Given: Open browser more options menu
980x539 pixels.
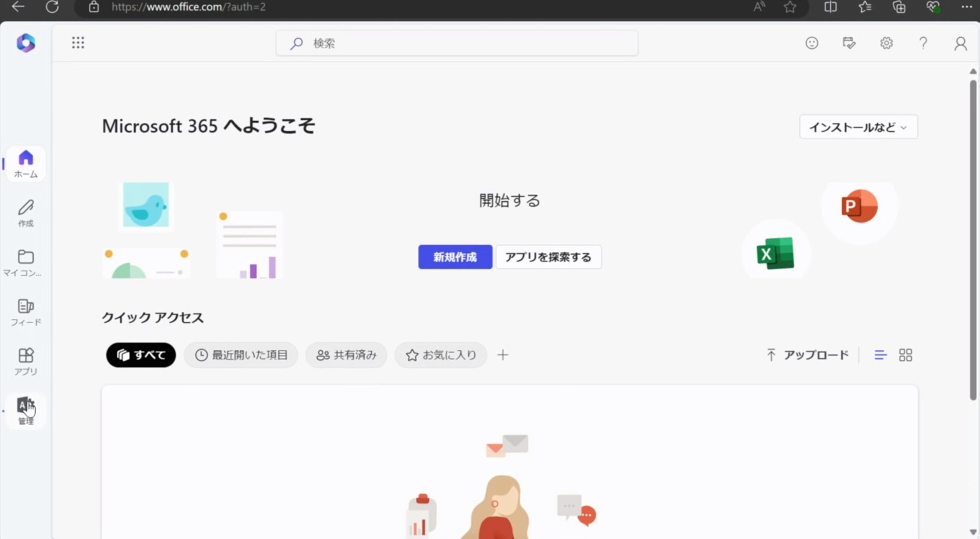Looking at the screenshot, I should point(967,7).
